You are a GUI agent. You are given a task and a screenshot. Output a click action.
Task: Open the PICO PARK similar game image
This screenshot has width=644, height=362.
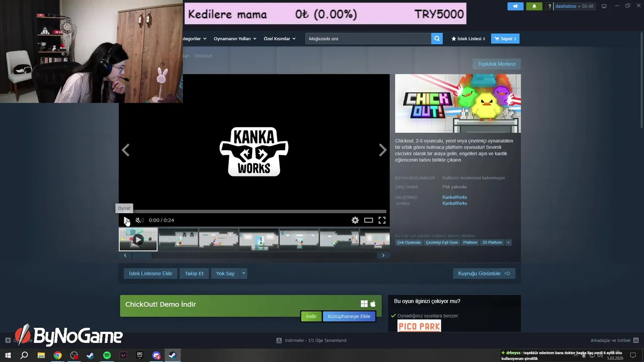point(419,326)
